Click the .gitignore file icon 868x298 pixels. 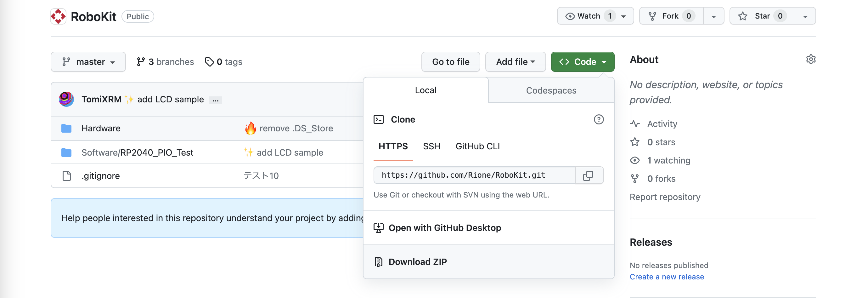67,176
